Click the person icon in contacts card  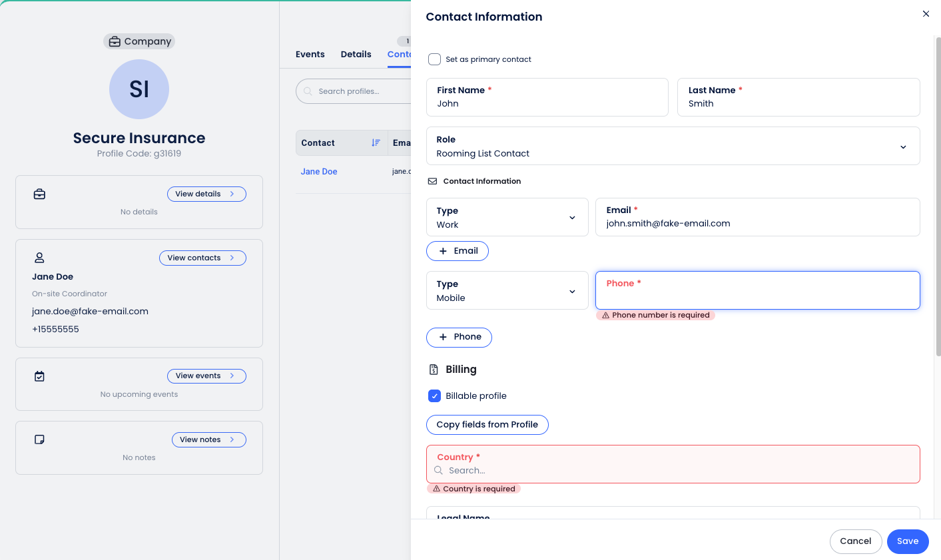(39, 258)
